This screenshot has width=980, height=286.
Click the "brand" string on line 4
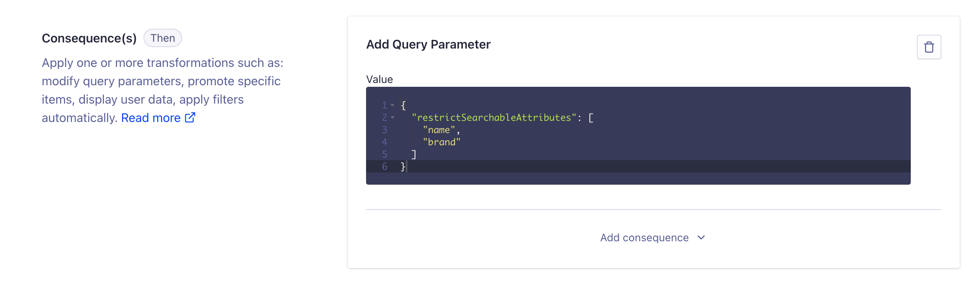[441, 142]
